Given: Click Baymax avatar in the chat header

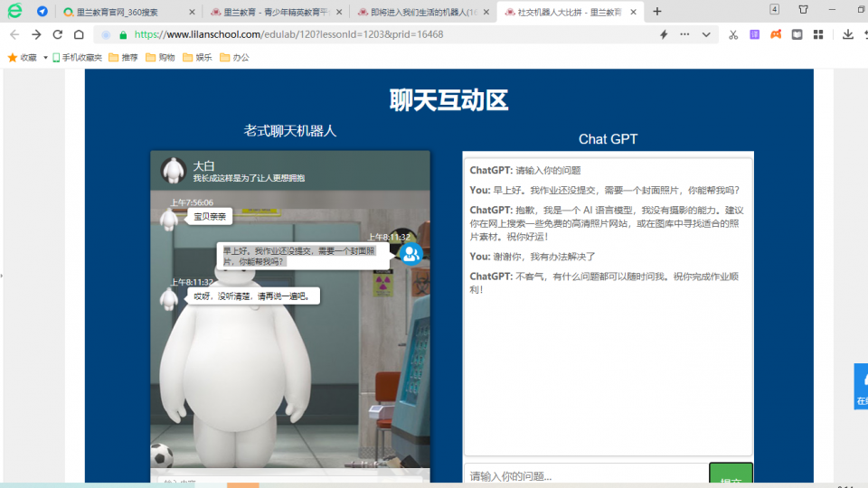Looking at the screenshot, I should pos(174,171).
